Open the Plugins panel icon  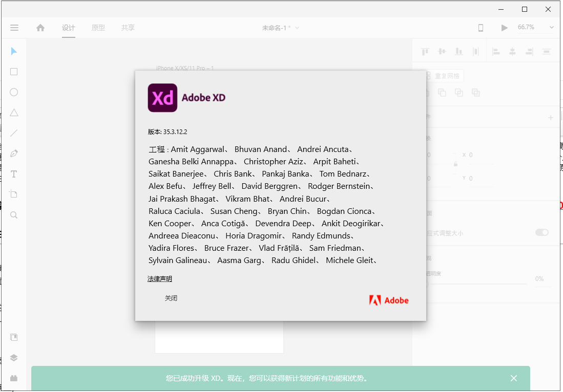[x=14, y=379]
